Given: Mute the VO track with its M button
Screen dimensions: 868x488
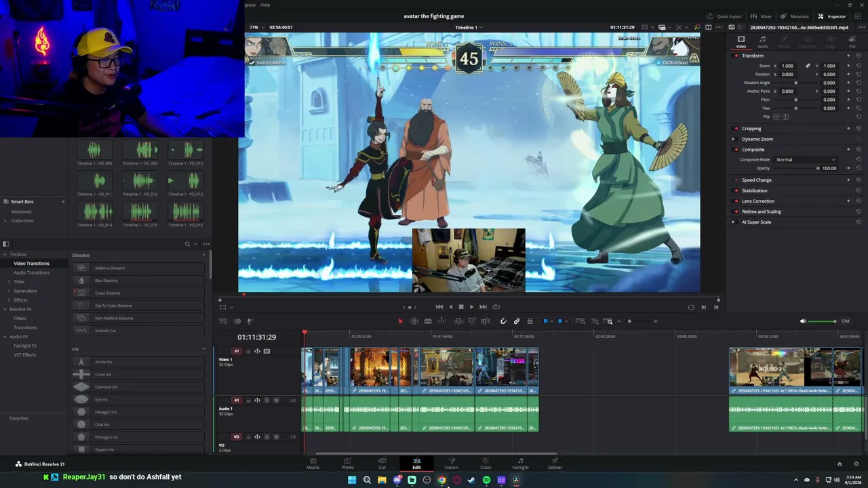Looking at the screenshot, I should coord(276,437).
